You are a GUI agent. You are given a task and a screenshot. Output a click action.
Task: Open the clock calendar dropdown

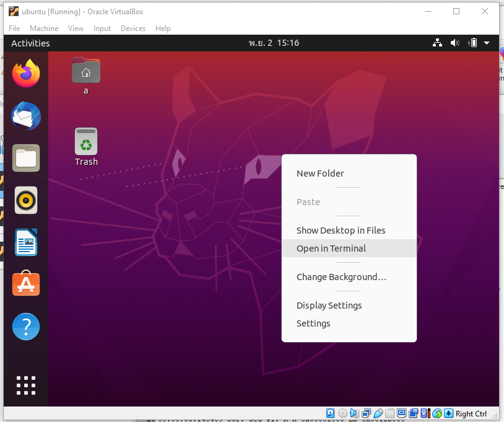click(274, 43)
